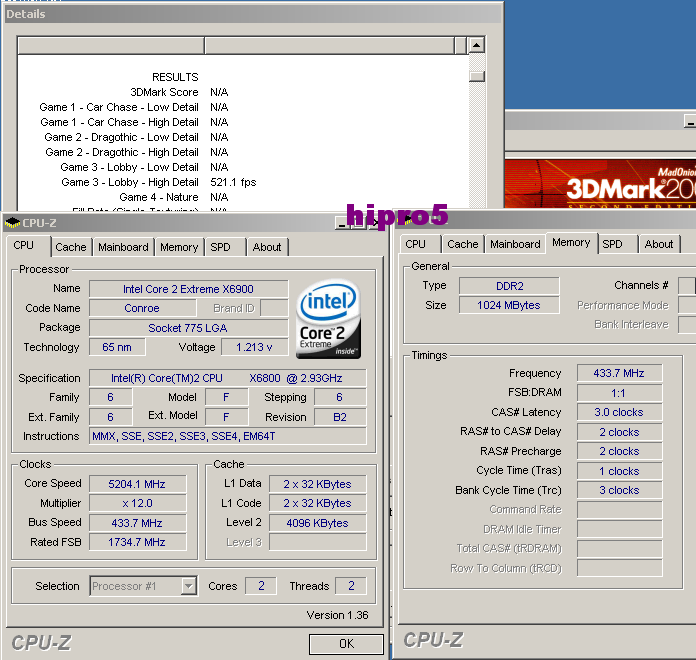This screenshot has height=660, width=696.
Task: Click the Rated FSB value '1734.7 MHz'
Action: coord(137,542)
